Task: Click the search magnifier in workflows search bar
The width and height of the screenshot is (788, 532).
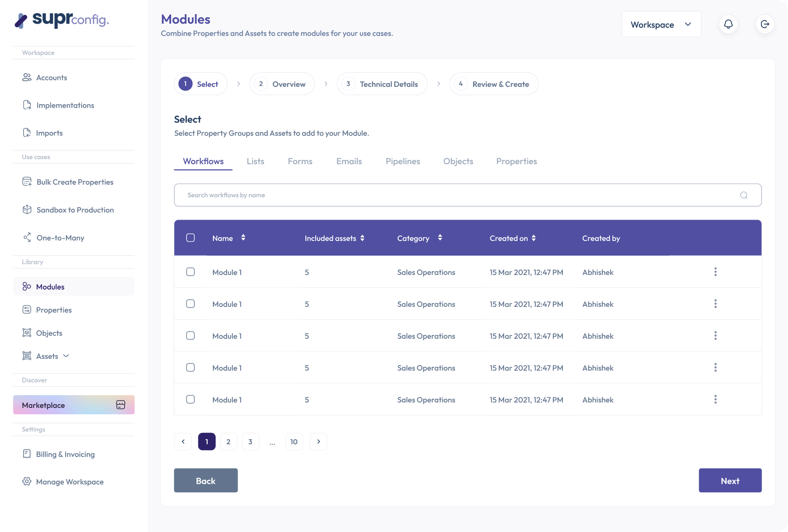Action: point(743,195)
